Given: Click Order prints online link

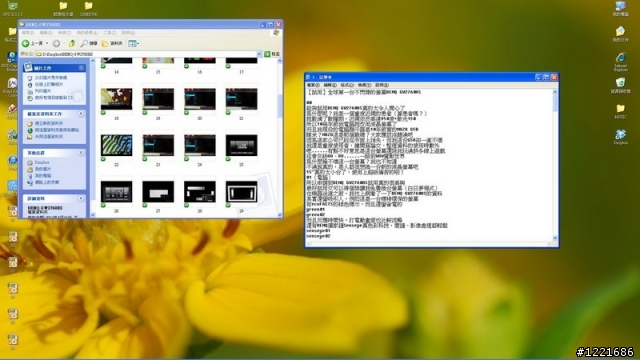Looking at the screenshot, I should [x=46, y=84].
